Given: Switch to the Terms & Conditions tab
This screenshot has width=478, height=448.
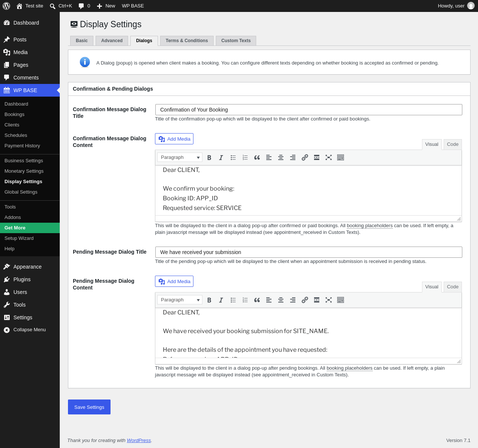Looking at the screenshot, I should (x=187, y=41).
